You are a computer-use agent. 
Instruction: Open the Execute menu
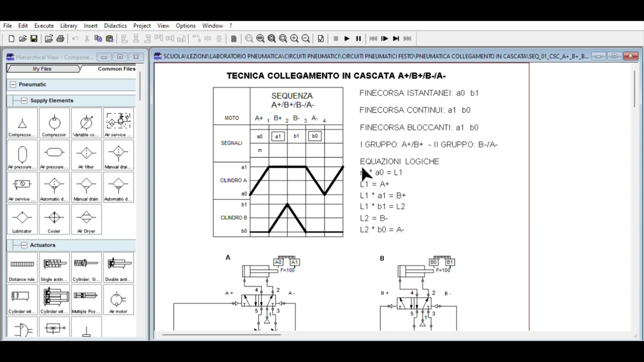pos(44,26)
